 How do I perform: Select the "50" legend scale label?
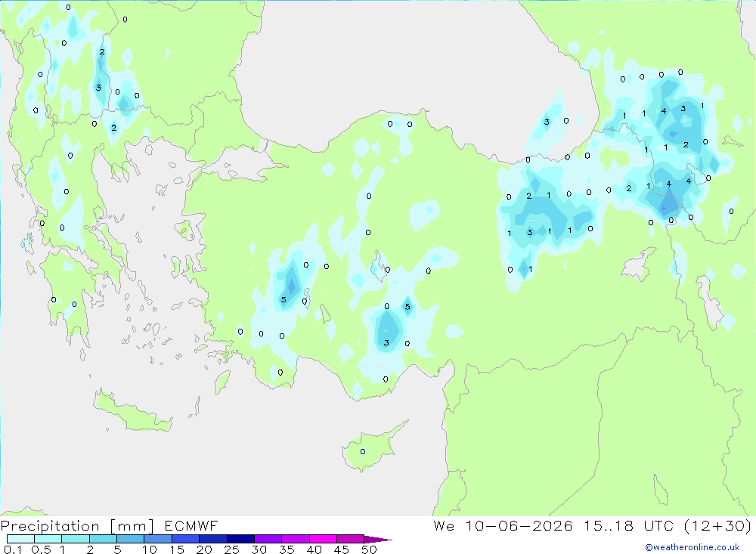click(369, 549)
